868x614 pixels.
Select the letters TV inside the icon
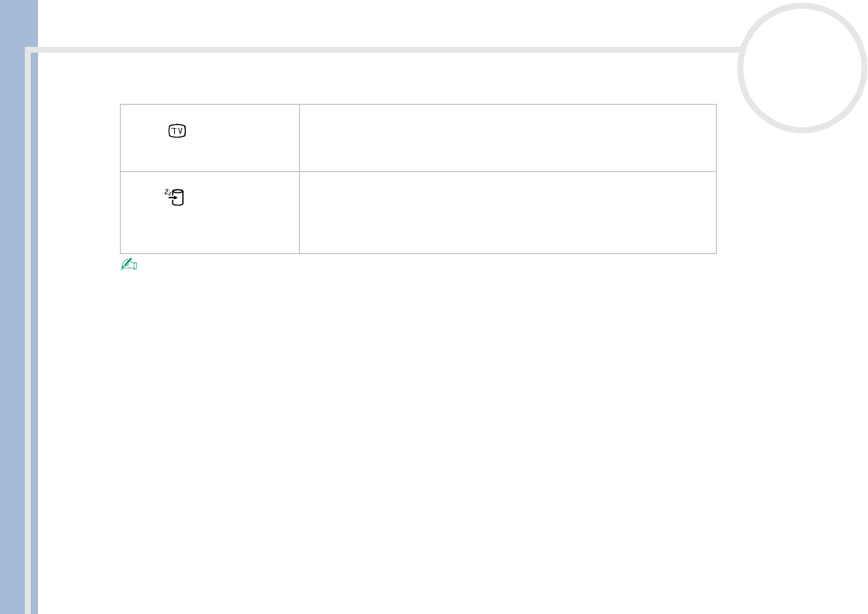click(x=177, y=131)
